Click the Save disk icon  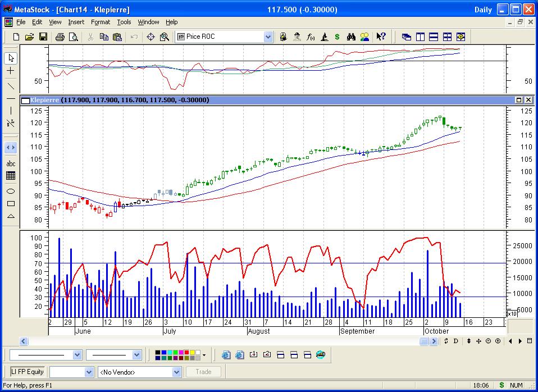coord(43,37)
